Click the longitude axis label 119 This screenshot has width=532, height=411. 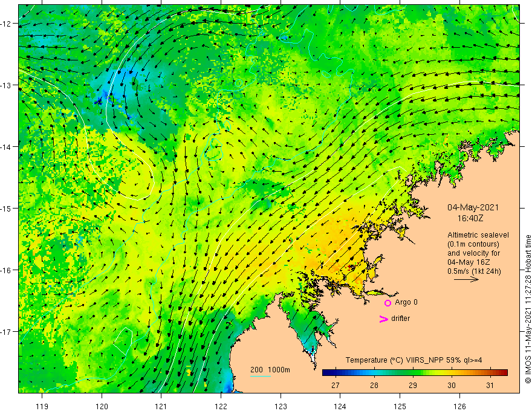pyautogui.click(x=42, y=406)
